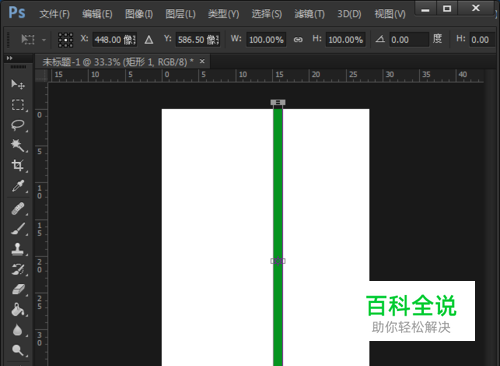This screenshot has height=366, width=500.
Task: Open the 3D(D) menu
Action: tap(349, 14)
